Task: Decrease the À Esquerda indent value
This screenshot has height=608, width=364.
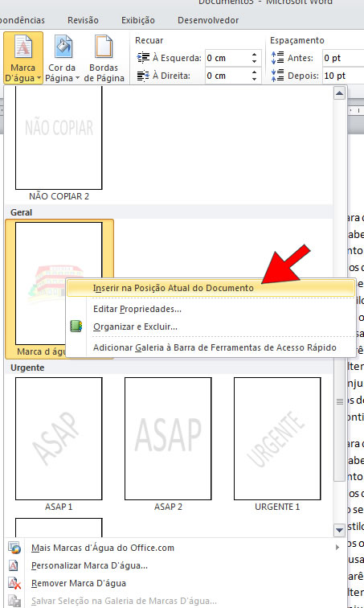Action: [255, 62]
